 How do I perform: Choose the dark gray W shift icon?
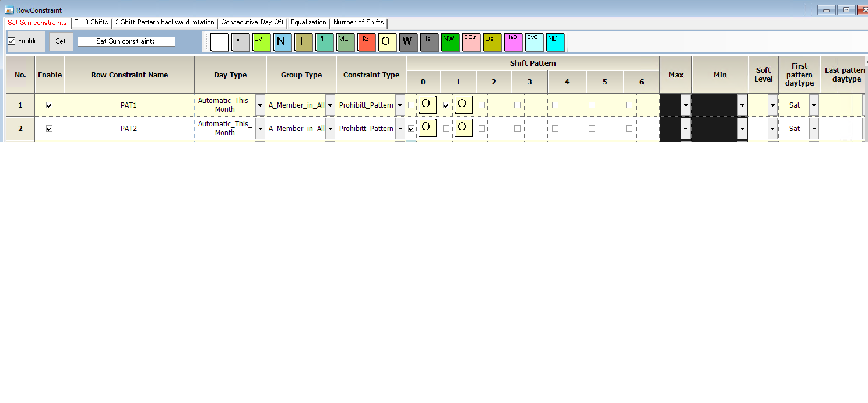[409, 43]
